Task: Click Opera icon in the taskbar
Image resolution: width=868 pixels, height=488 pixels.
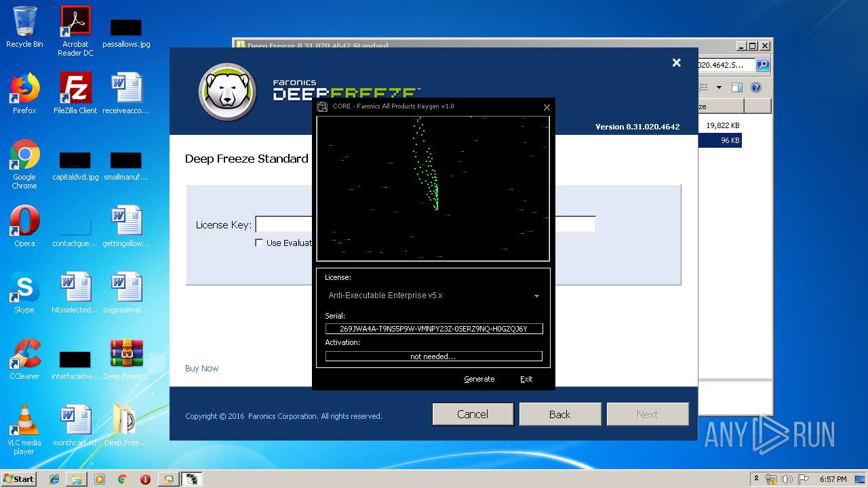Action: click(x=145, y=479)
